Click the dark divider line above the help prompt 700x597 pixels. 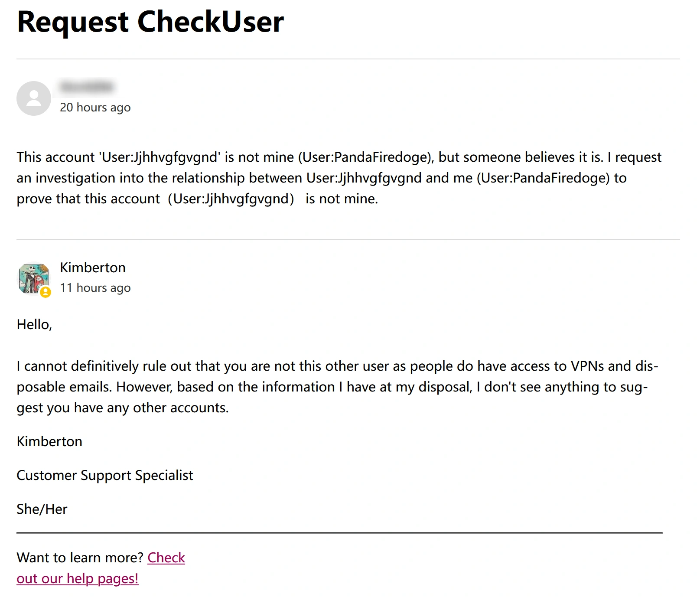tap(339, 532)
